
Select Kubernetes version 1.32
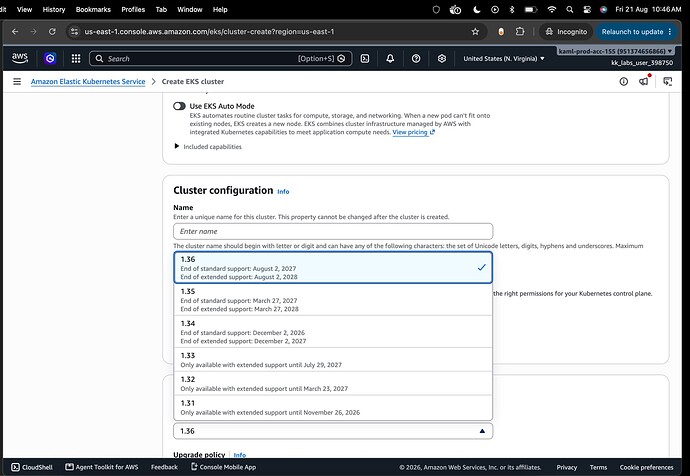333,384
